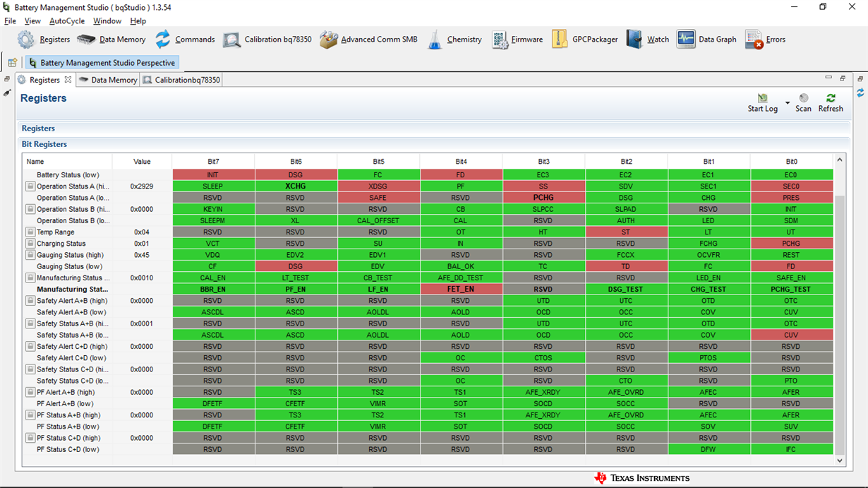Open the File menu
Screen dimensions: 868x488
click(10, 21)
